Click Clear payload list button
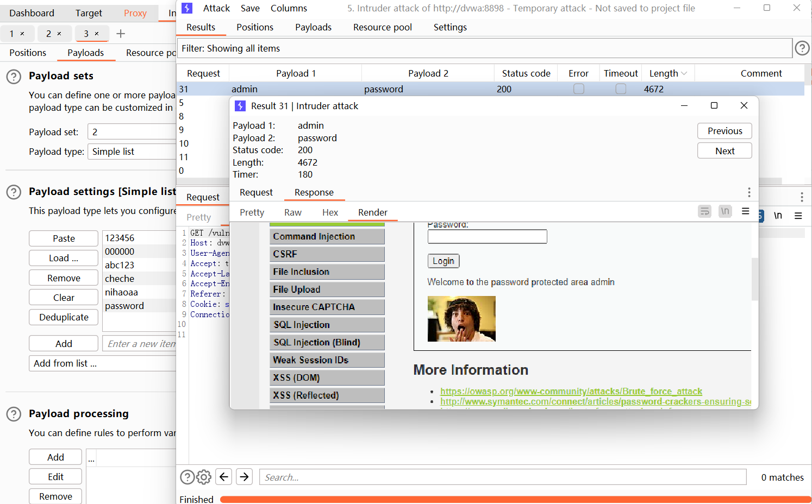Screen dimensions: 812x504 [x=64, y=298]
